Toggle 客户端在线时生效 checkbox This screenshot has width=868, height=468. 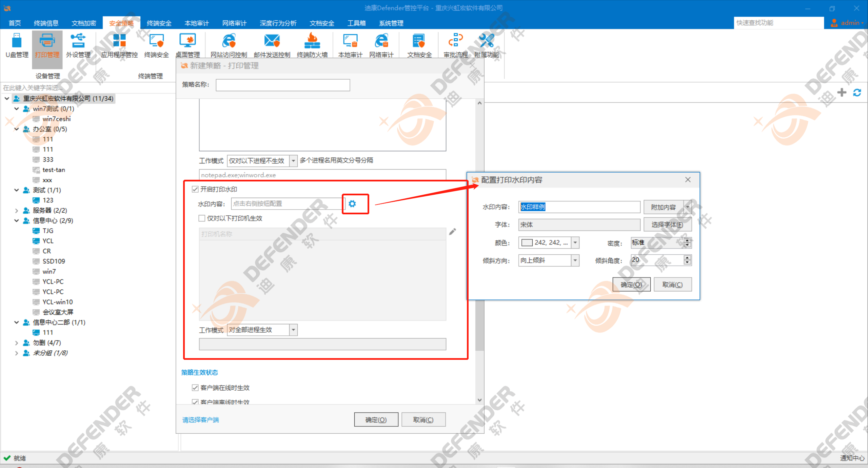[195, 387]
